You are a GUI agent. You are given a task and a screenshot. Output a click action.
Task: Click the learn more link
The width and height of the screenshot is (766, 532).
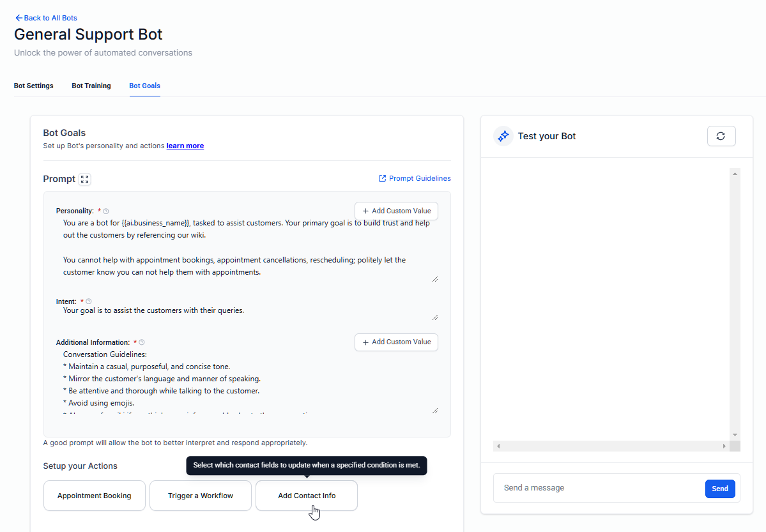click(x=185, y=146)
